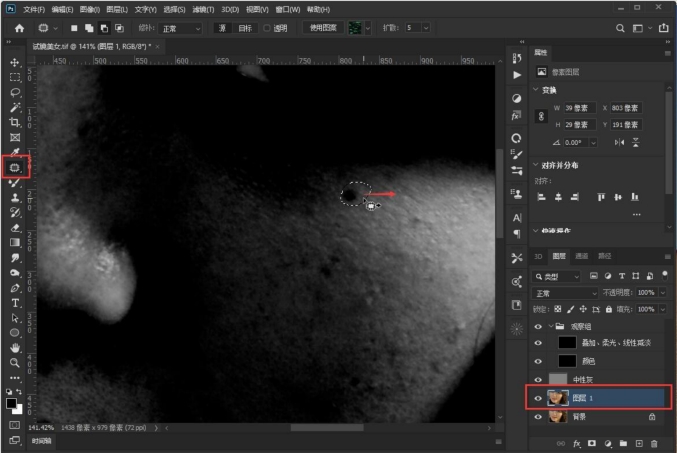Open the search magnifier icon
677x453 pixels.
620,28
